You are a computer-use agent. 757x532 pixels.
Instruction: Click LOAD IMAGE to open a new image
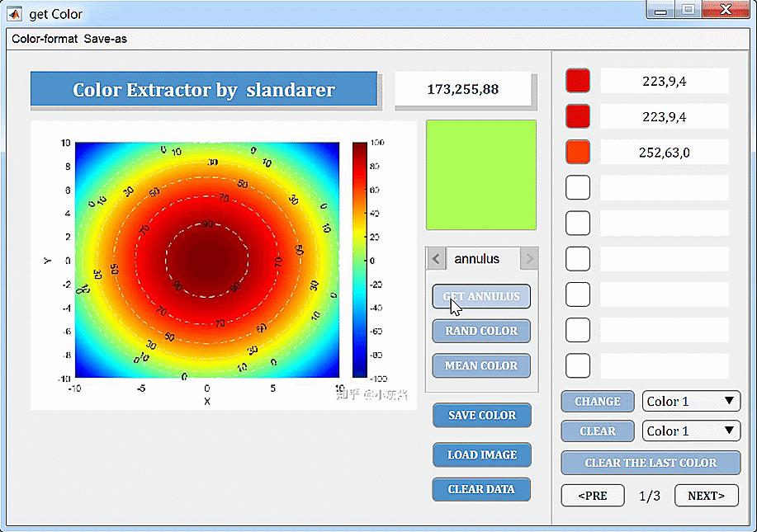tap(481, 454)
